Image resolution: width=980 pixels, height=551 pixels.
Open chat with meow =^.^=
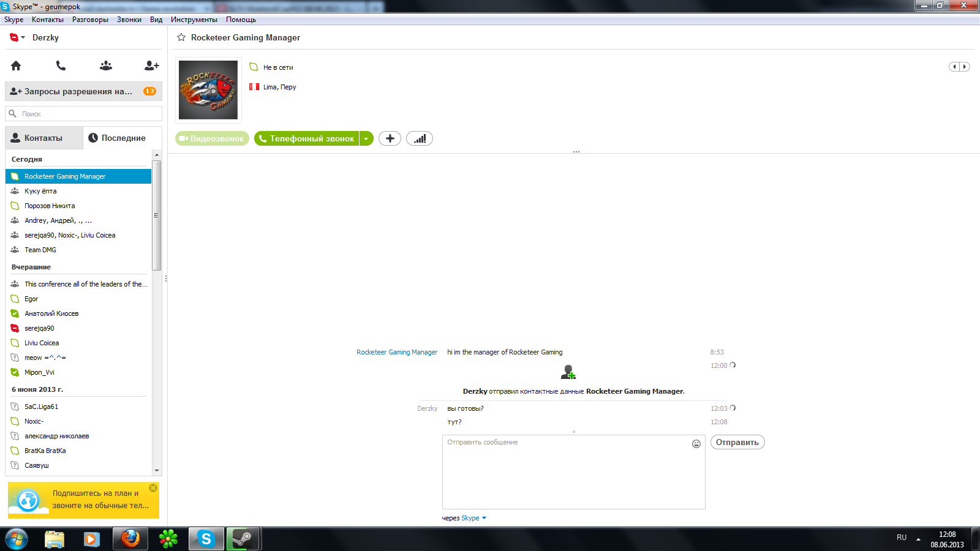(x=78, y=358)
